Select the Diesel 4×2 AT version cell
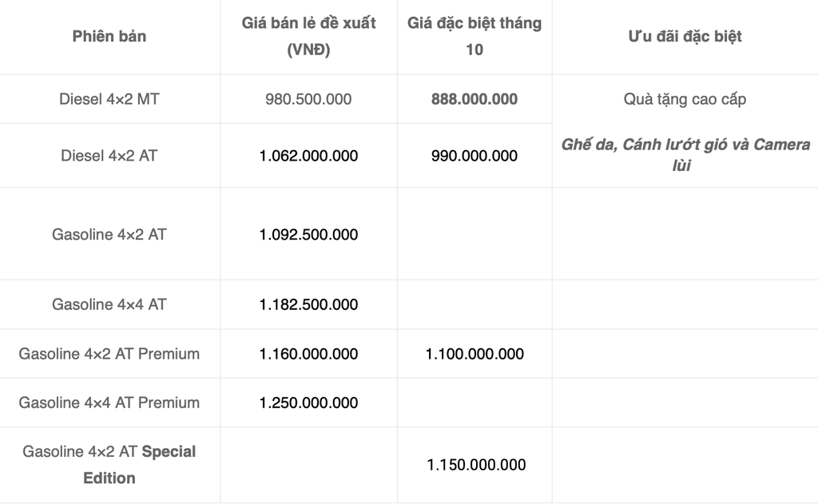 (x=109, y=156)
